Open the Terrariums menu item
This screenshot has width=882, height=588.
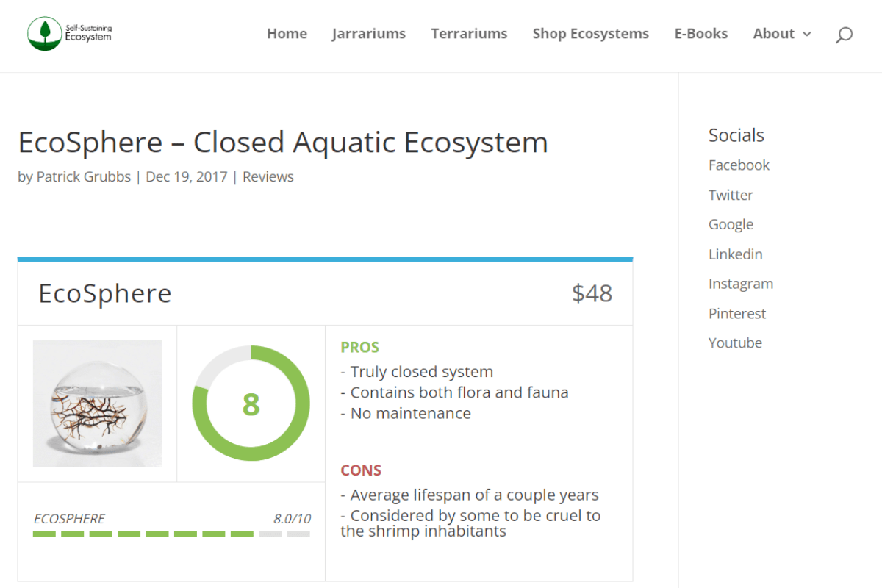click(x=469, y=34)
